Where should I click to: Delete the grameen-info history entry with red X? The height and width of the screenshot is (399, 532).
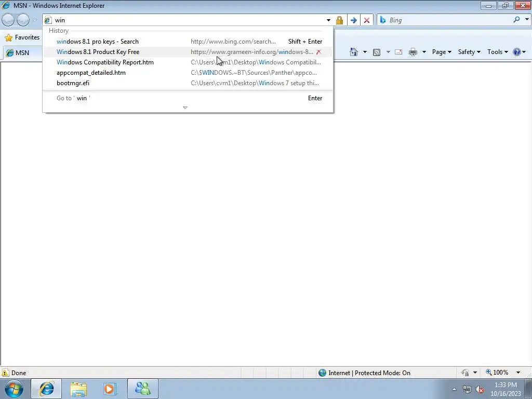[x=318, y=52]
